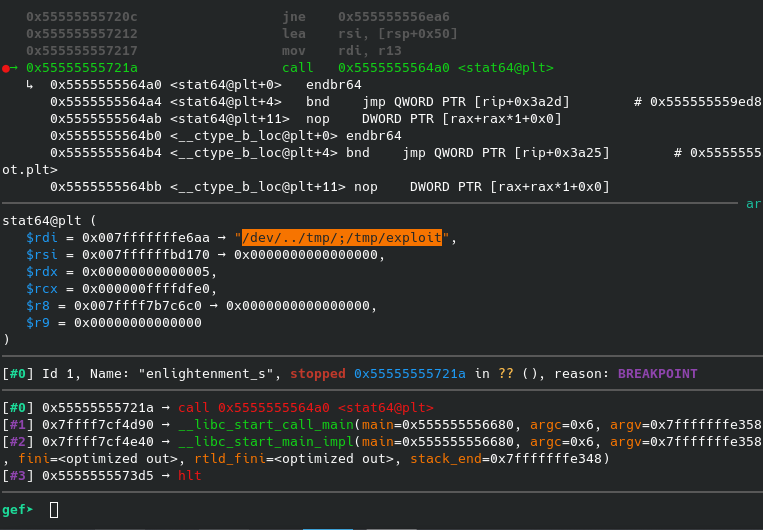The image size is (763, 530).
Task: Click the $rcx register value 0x000000ffffdfe0
Action: [x=143, y=289]
